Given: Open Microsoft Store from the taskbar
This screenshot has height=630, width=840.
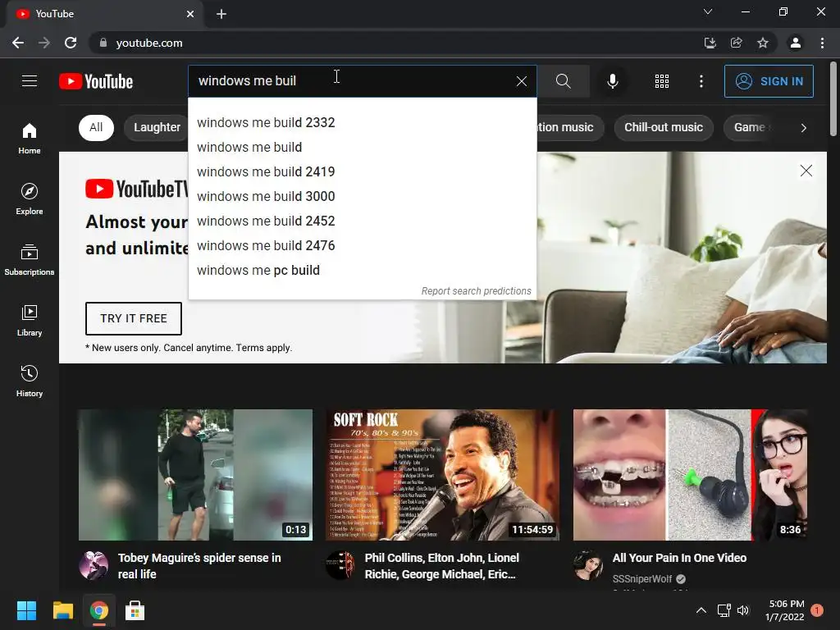Looking at the screenshot, I should point(135,610).
